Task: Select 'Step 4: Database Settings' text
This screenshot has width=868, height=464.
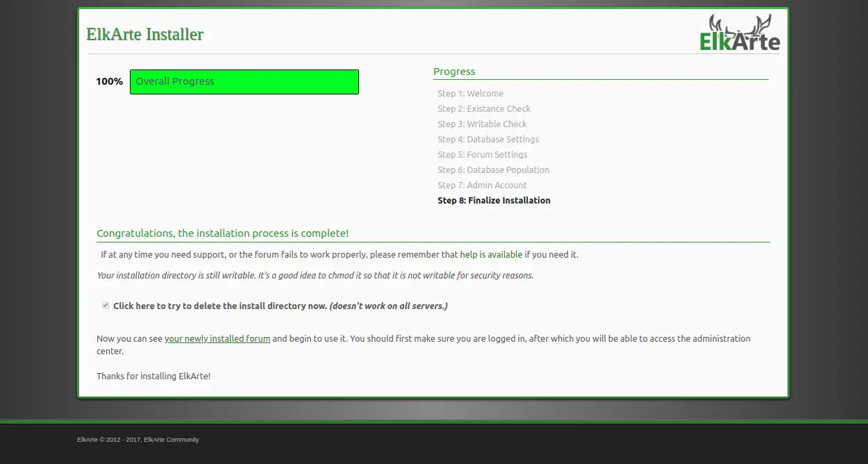Action: point(488,140)
